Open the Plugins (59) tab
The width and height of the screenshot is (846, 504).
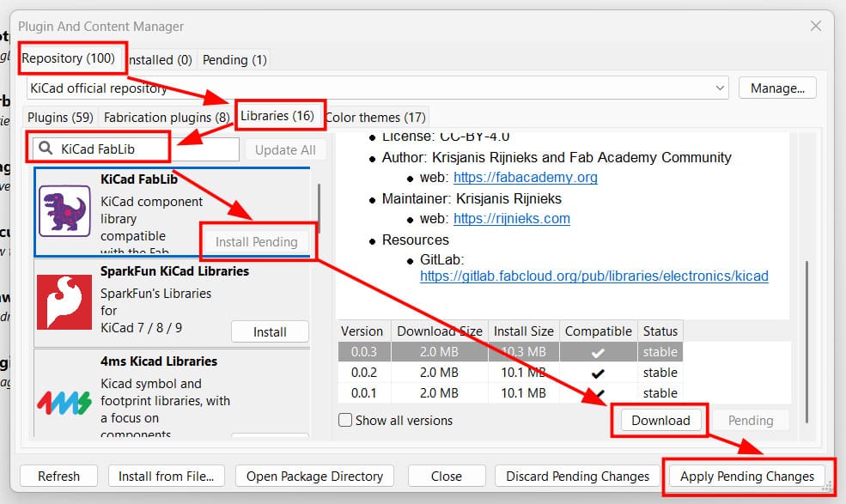(x=60, y=117)
